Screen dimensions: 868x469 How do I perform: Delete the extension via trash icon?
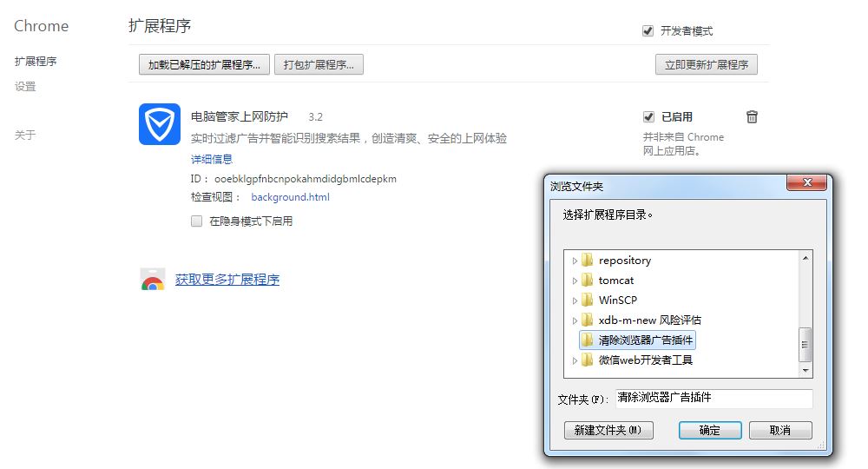click(751, 117)
